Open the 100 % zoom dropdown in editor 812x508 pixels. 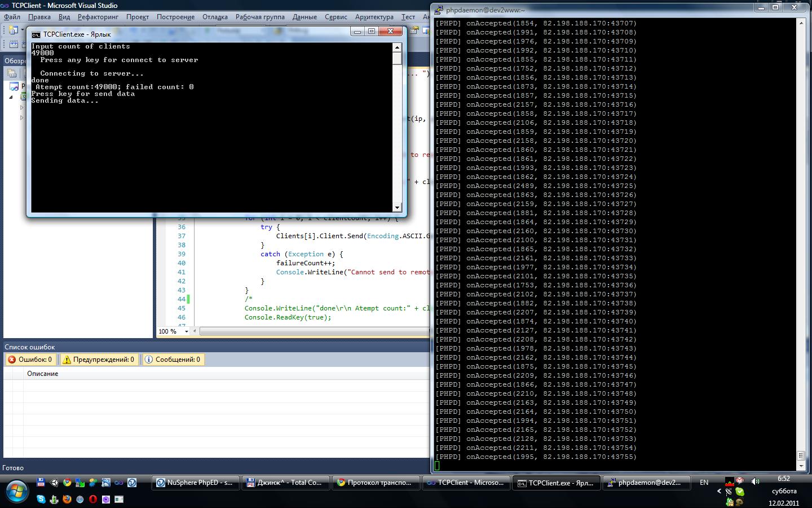(186, 331)
